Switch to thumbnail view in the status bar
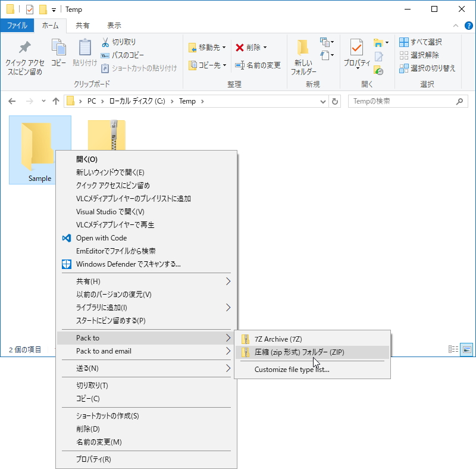 [x=467, y=349]
